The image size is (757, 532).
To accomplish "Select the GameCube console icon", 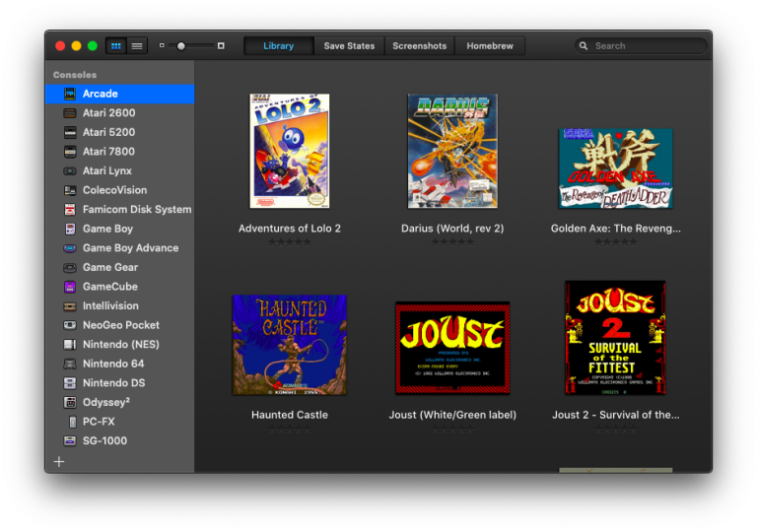I will [x=70, y=287].
